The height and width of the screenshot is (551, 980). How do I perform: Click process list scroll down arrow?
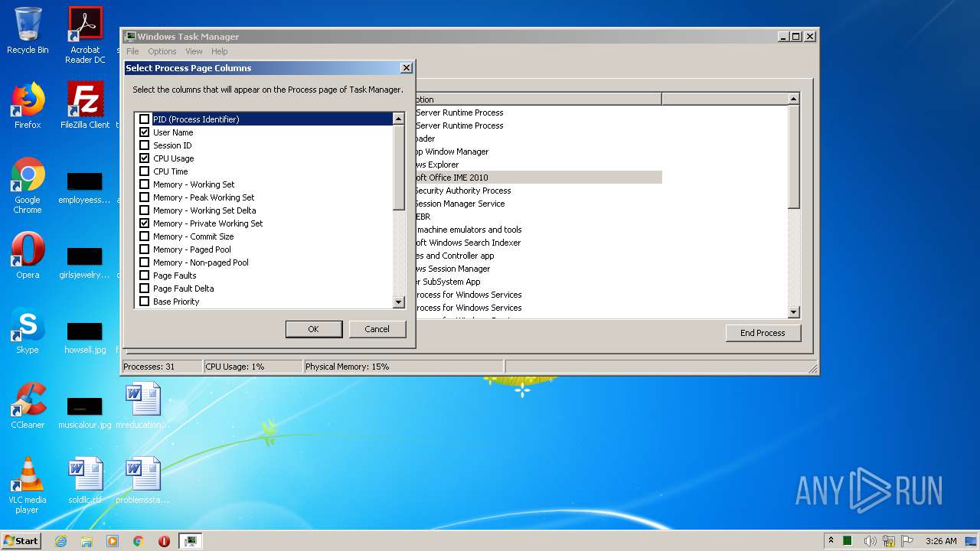coord(793,312)
